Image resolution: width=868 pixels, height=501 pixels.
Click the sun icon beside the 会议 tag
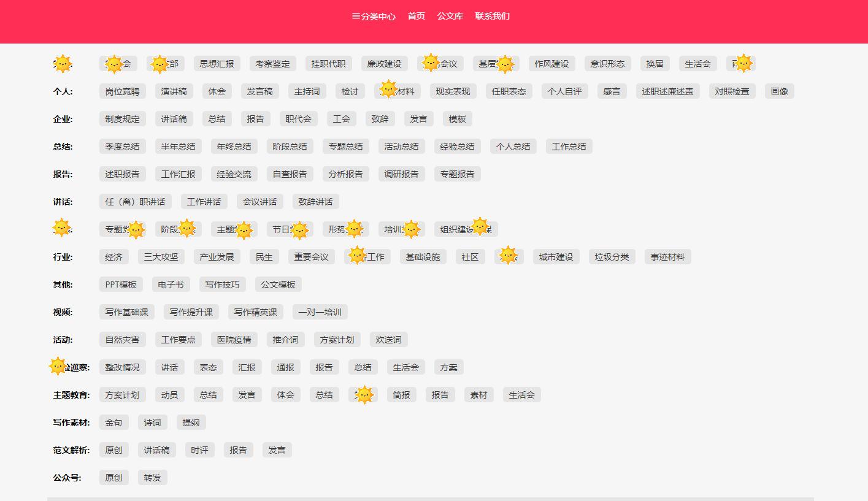coord(431,63)
